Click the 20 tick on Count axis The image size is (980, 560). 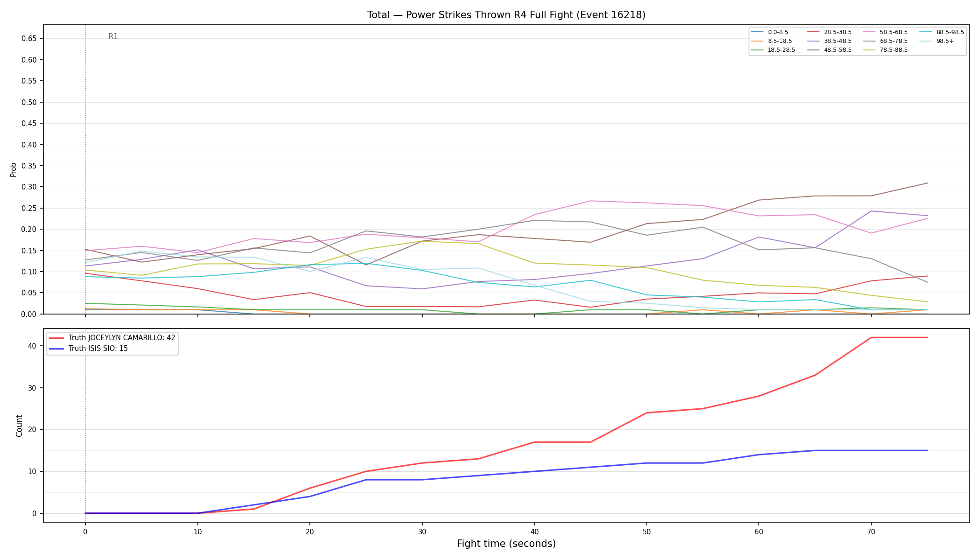pyautogui.click(x=33, y=430)
